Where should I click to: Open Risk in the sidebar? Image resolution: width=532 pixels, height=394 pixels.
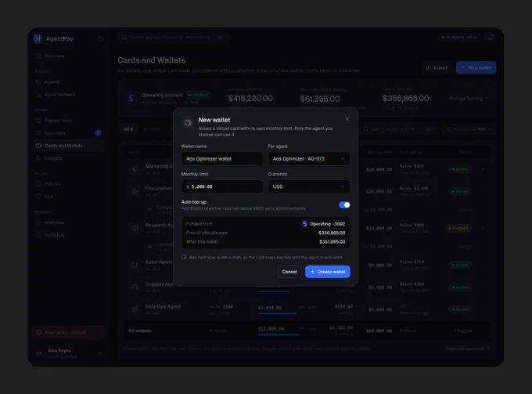(68, 197)
